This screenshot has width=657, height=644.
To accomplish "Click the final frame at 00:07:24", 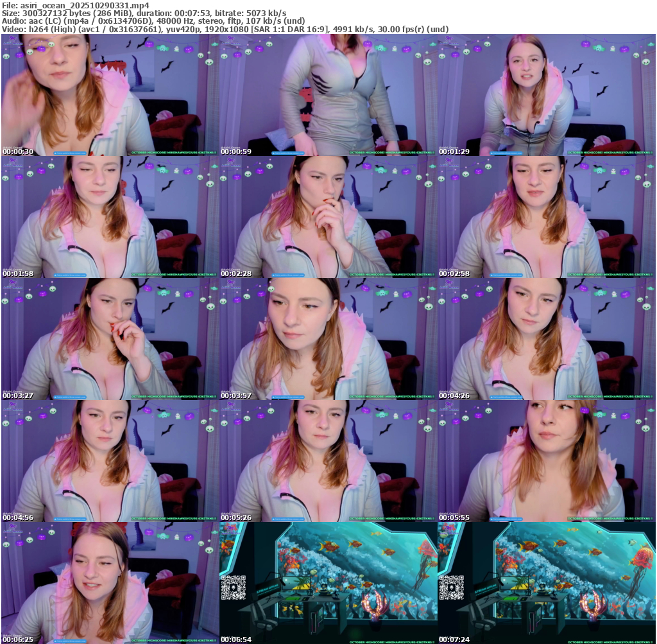I will (x=546, y=583).
